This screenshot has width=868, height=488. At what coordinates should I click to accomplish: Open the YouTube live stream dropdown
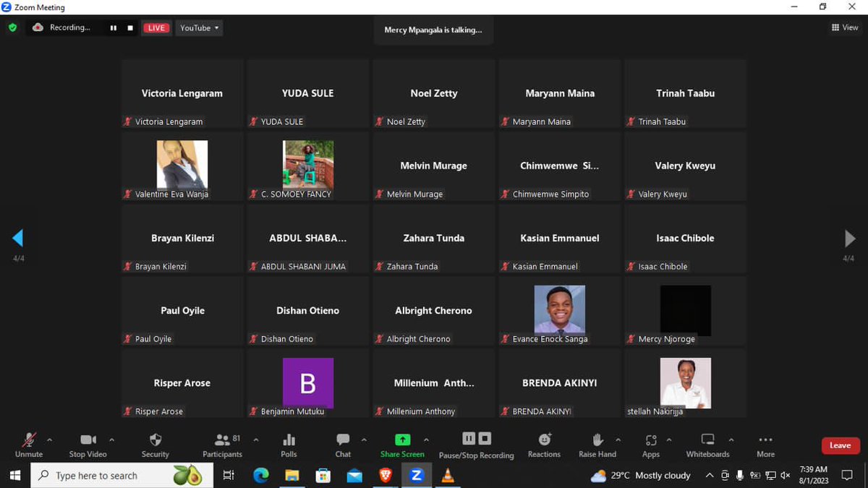(x=199, y=27)
